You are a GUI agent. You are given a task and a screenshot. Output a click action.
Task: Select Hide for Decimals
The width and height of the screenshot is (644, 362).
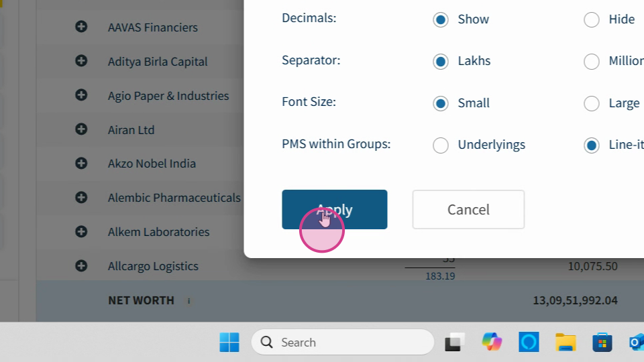pyautogui.click(x=592, y=19)
